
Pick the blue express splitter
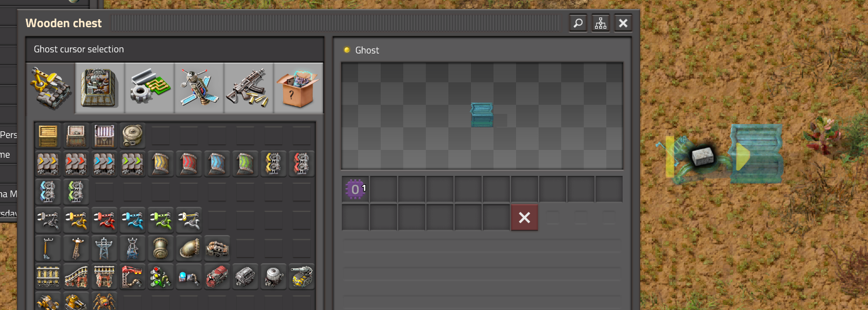pyautogui.click(x=48, y=192)
